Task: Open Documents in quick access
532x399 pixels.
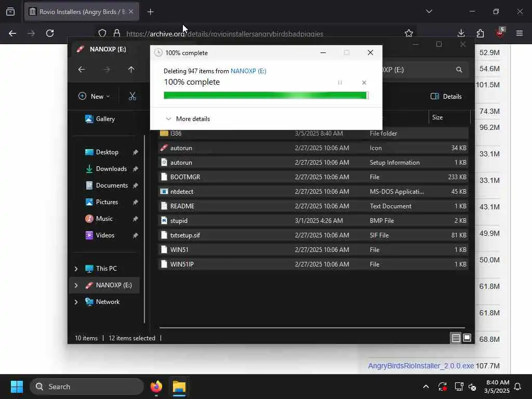Action: (x=106, y=185)
